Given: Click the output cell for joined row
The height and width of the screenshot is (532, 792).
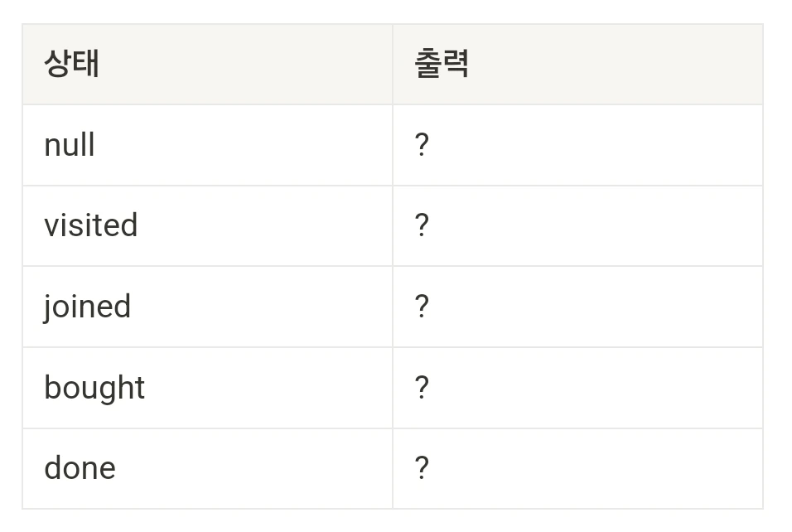Looking at the screenshot, I should coord(577,307).
